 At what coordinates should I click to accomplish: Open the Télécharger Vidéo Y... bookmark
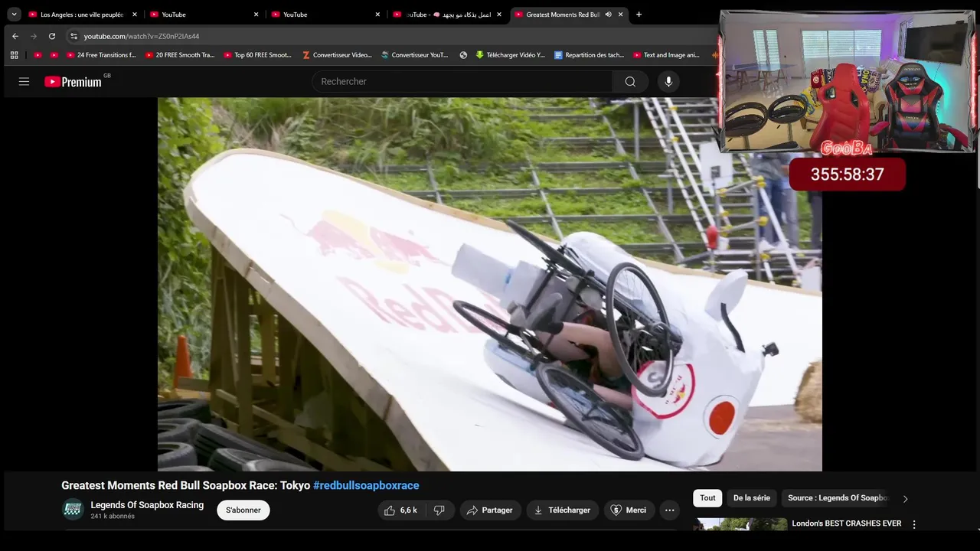pos(510,55)
